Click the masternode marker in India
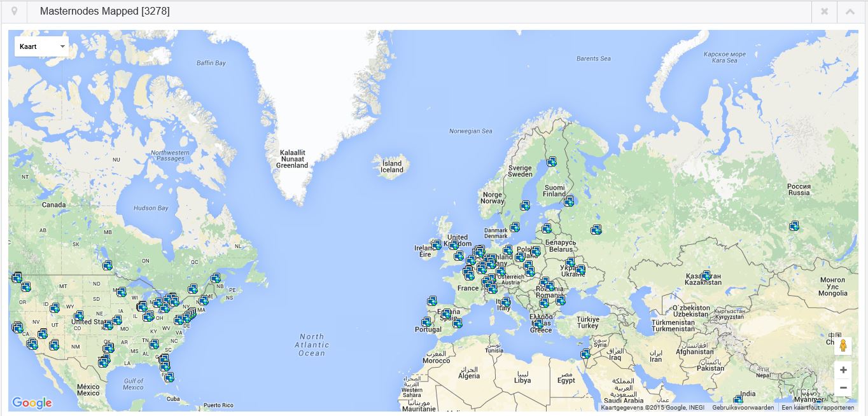The image size is (868, 416). click(x=738, y=401)
